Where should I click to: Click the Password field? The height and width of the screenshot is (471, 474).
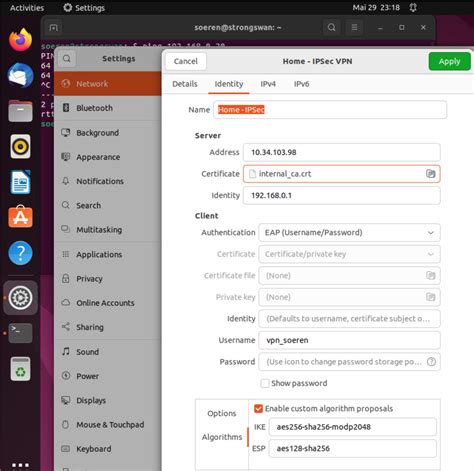coord(349,362)
